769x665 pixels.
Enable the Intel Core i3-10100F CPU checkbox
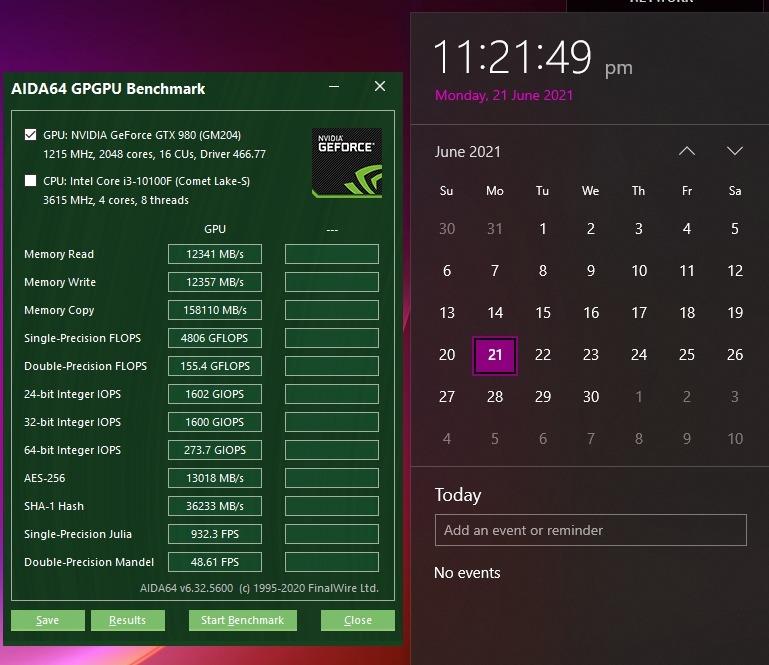[x=31, y=181]
